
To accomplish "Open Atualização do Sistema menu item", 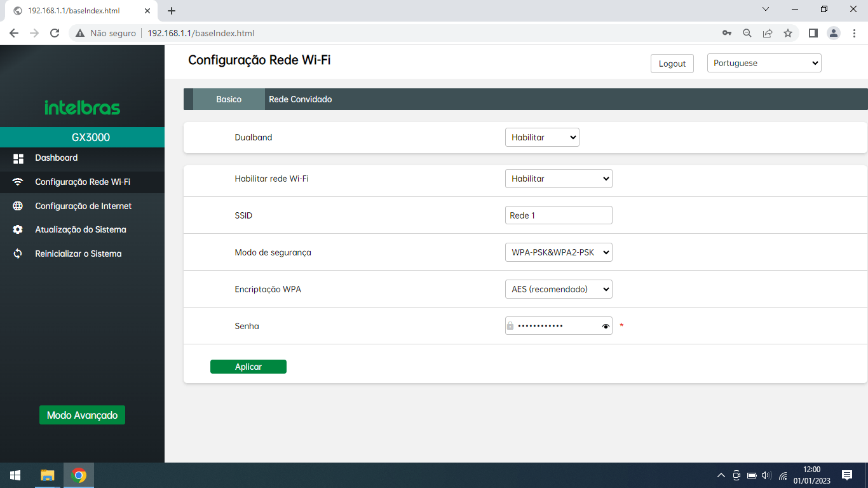I will tap(82, 229).
